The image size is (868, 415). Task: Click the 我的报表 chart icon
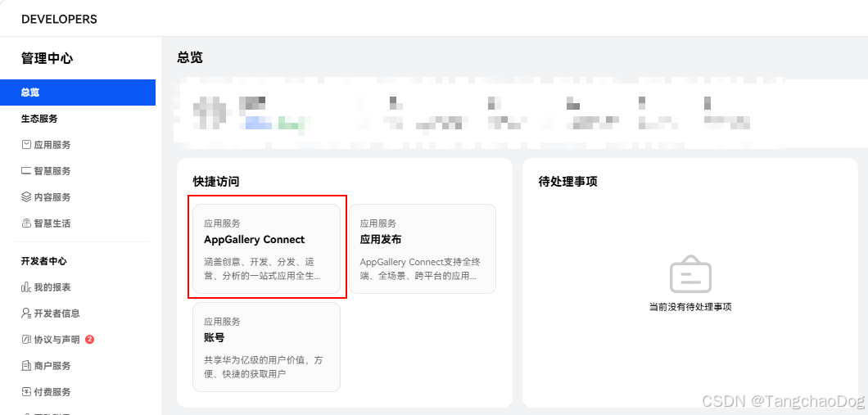pos(26,287)
